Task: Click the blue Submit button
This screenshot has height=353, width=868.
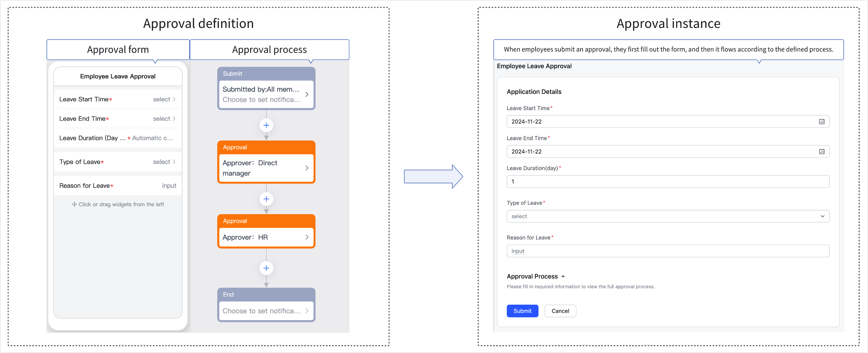Action: [x=522, y=311]
